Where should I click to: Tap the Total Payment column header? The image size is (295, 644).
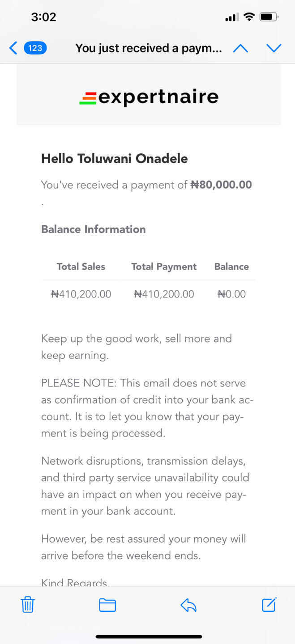click(x=164, y=267)
